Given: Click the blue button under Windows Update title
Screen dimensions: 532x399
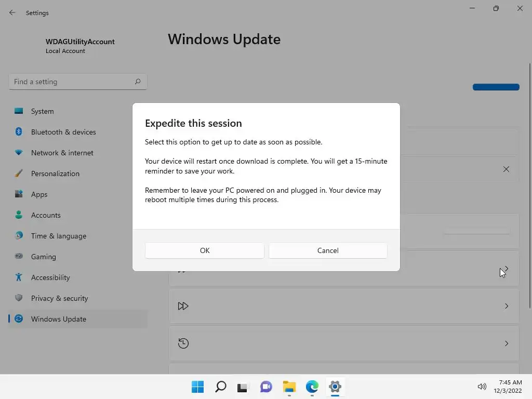Looking at the screenshot, I should pyautogui.click(x=496, y=87).
